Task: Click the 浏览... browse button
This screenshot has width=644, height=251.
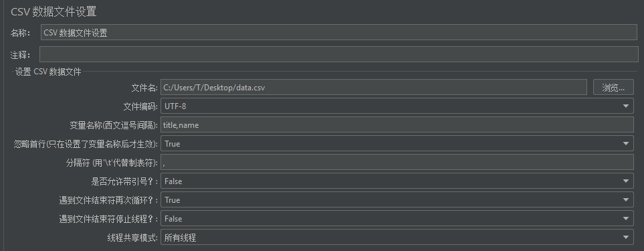Action: tap(613, 88)
